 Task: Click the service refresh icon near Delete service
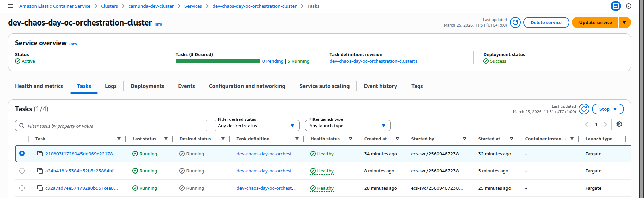coord(515,22)
